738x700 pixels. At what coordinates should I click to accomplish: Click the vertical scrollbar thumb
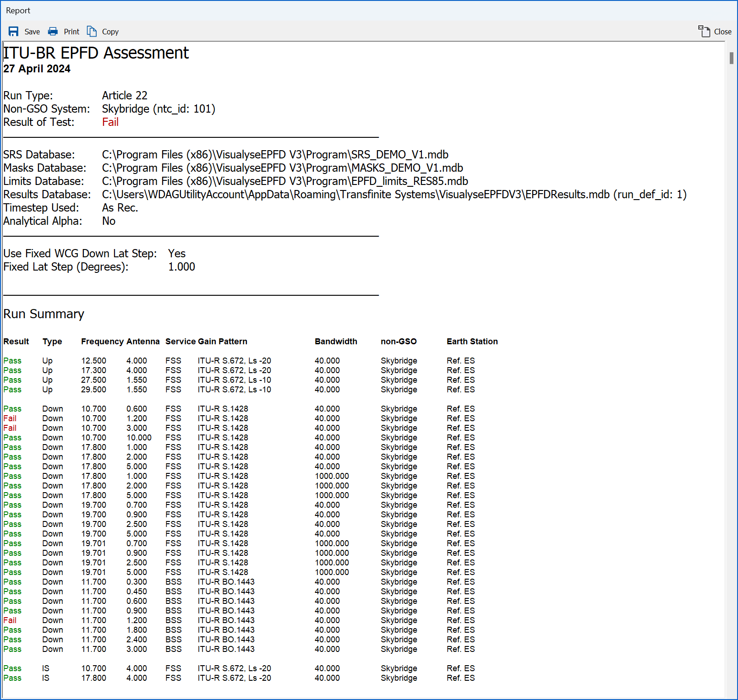(x=732, y=58)
